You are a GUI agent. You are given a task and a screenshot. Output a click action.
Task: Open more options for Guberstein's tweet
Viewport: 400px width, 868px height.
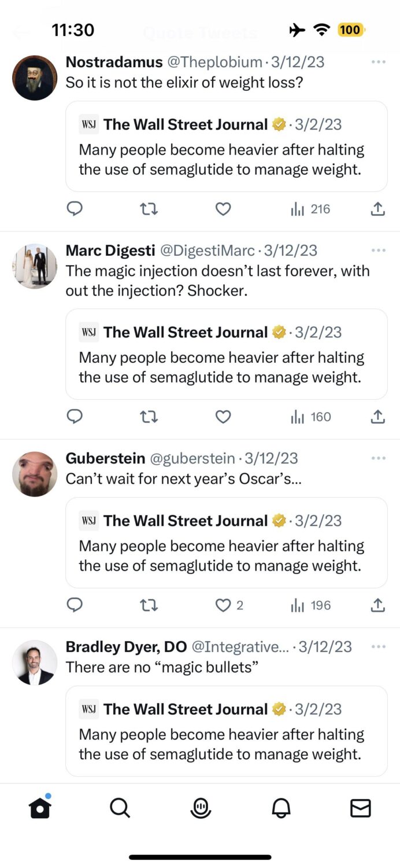click(x=379, y=458)
